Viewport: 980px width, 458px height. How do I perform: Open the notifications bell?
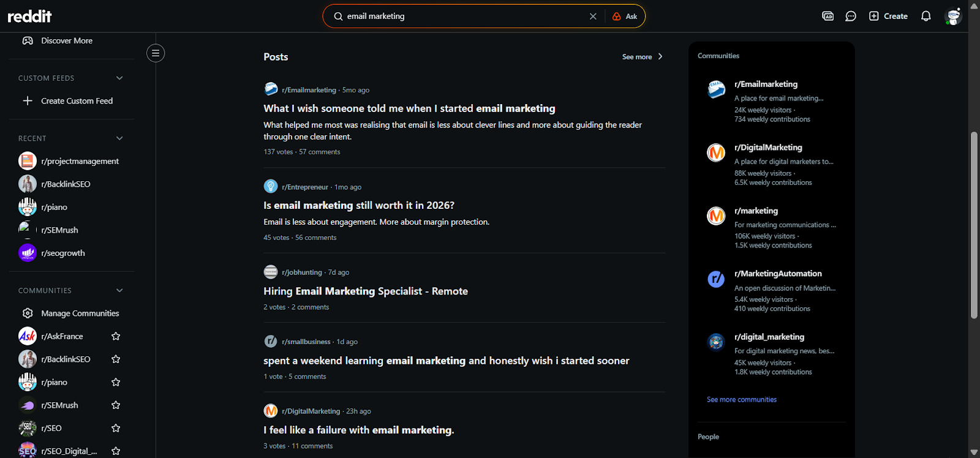point(925,16)
